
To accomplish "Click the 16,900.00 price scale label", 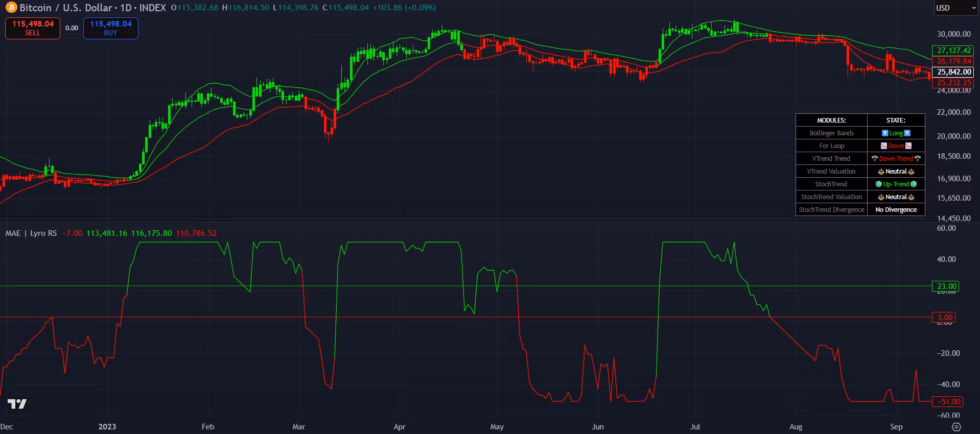I will click(953, 179).
